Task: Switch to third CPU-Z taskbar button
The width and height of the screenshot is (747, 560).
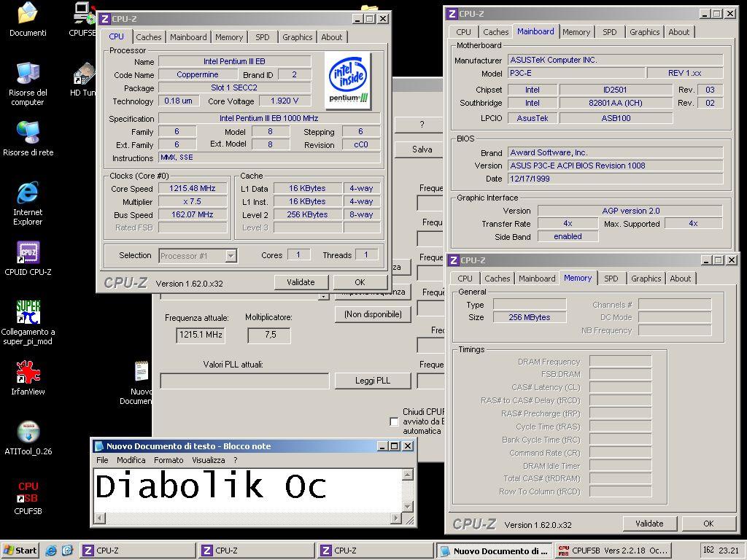Action: pyautogui.click(x=376, y=551)
